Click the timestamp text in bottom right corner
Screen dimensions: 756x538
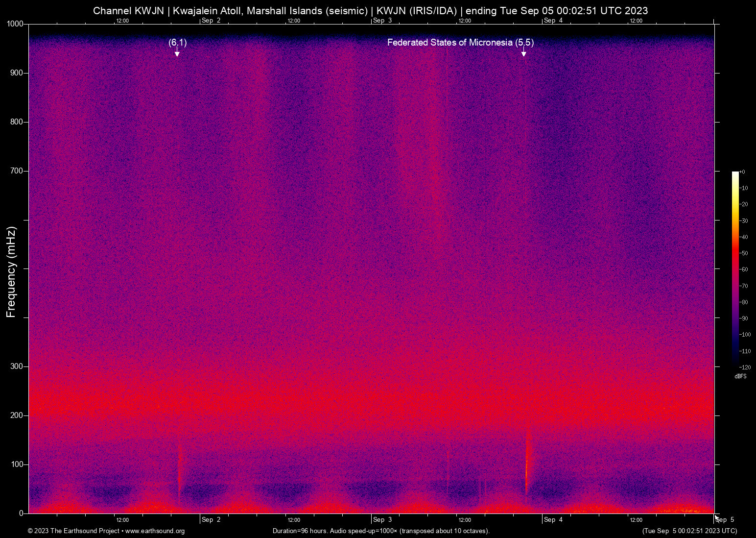pyautogui.click(x=689, y=531)
